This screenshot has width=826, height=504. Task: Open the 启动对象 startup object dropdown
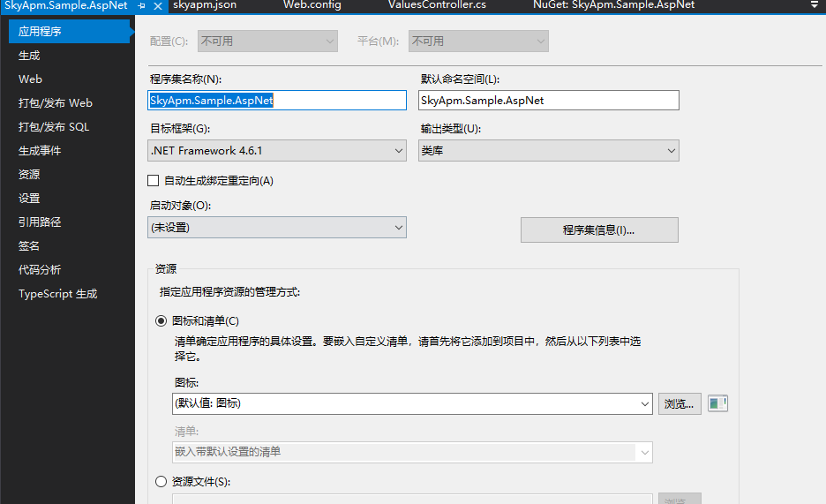(x=277, y=228)
